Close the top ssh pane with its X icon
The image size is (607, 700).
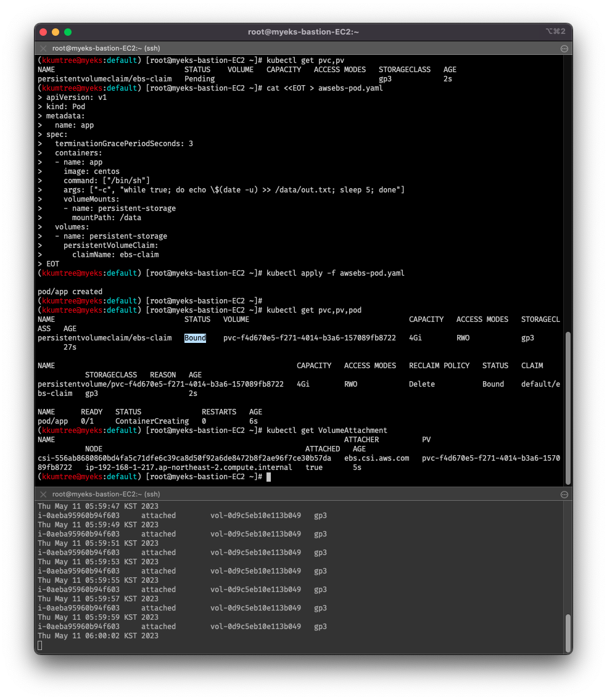(x=43, y=48)
